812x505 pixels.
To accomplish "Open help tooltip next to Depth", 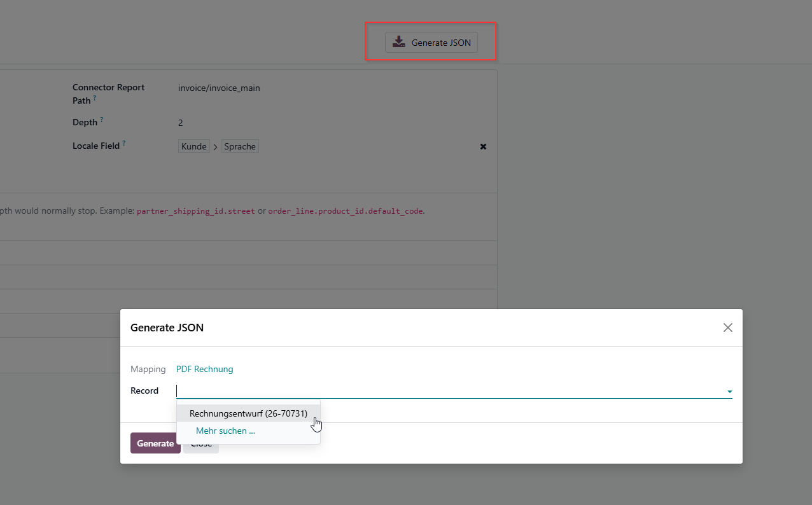I will pyautogui.click(x=101, y=120).
